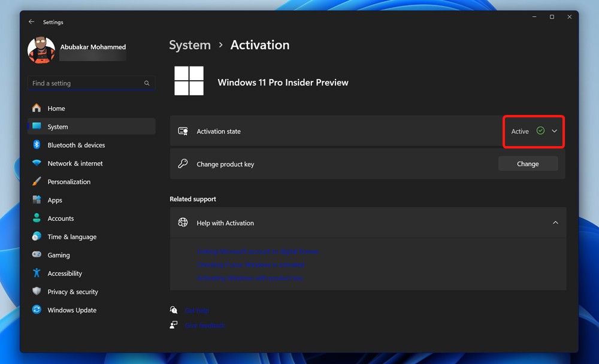
Task: Click the System monitor icon in sidebar
Action: (37, 126)
